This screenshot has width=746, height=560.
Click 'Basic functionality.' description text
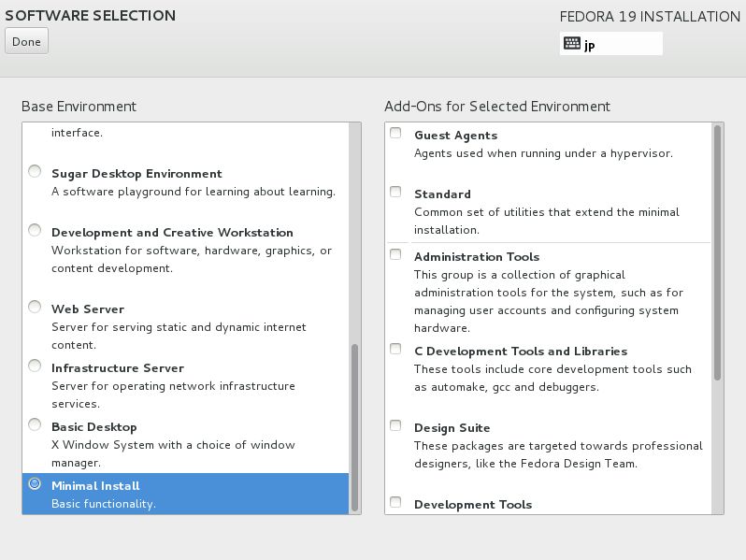pos(103,504)
